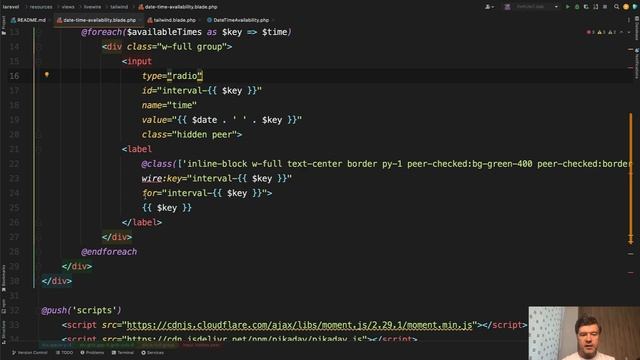Click the wire:key attribute on line 23

[162, 179]
